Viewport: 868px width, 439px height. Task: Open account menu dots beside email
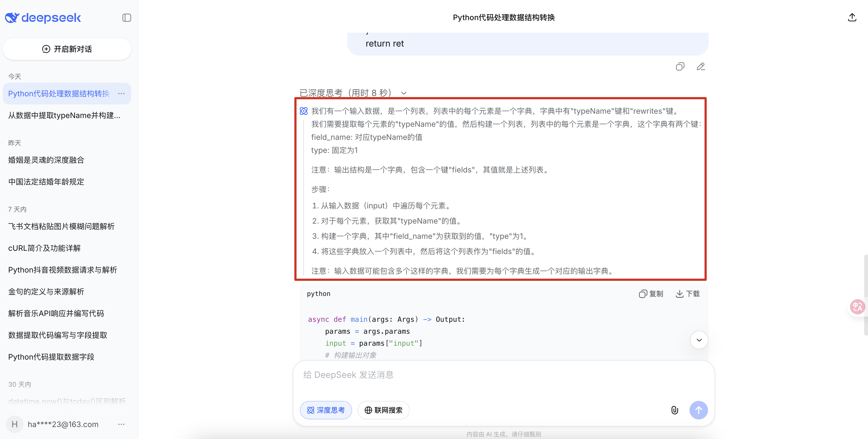[121, 424]
